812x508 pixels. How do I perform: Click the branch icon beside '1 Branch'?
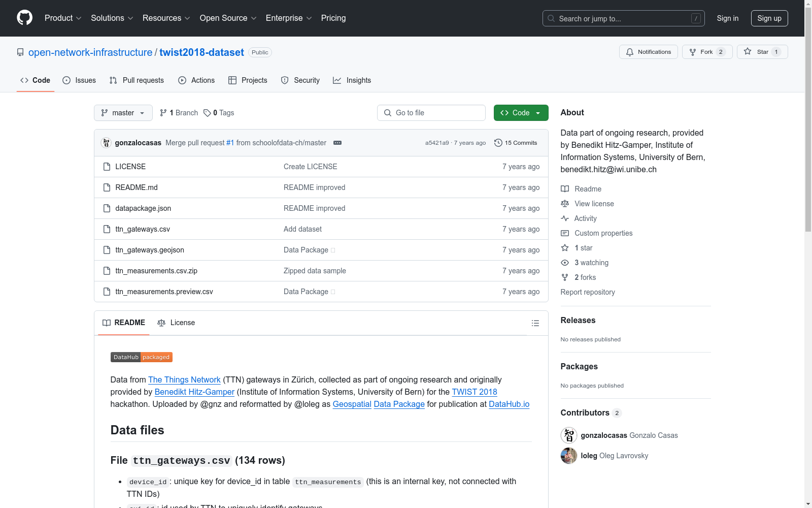coord(163,113)
